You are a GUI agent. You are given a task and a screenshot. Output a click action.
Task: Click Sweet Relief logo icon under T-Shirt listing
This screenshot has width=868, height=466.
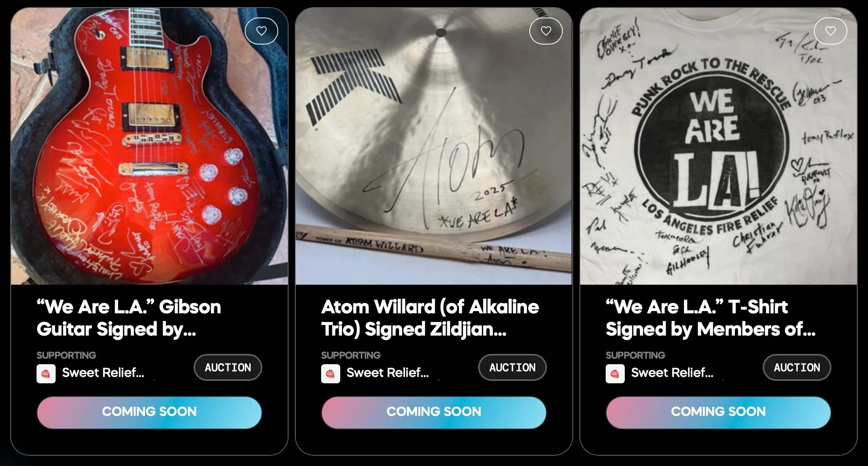[615, 374]
